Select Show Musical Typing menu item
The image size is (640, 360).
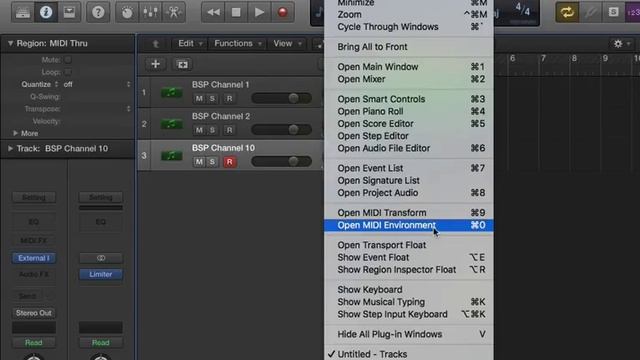pos(409,302)
